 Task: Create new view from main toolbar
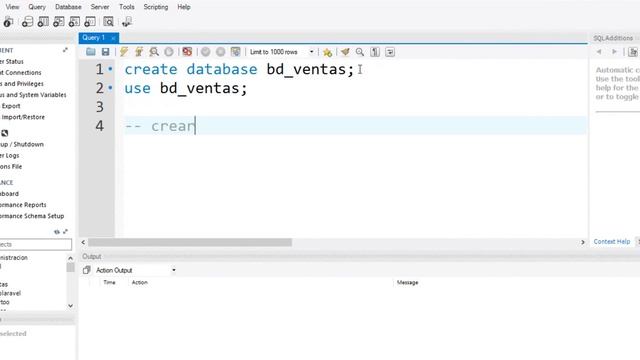58,22
